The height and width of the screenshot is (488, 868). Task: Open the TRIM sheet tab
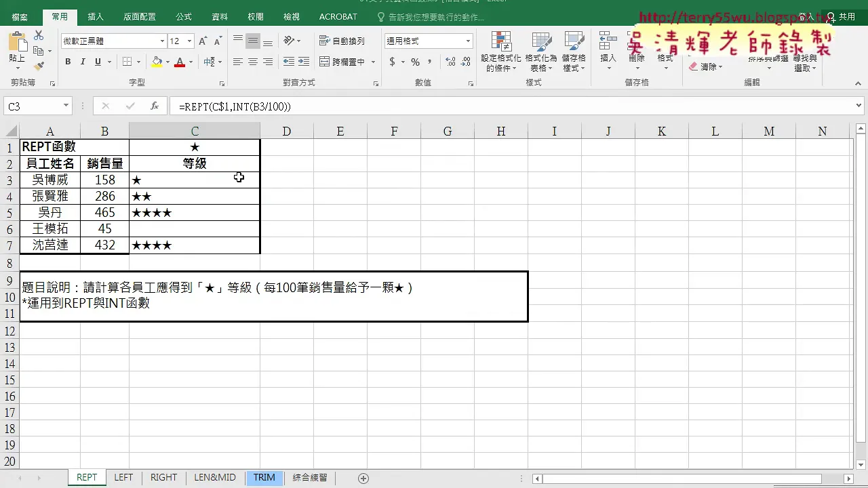[x=264, y=478]
